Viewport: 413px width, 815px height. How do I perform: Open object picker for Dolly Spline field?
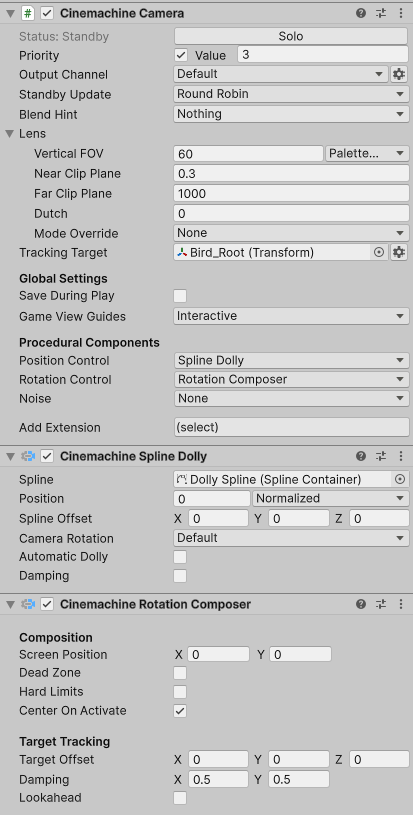tap(399, 479)
